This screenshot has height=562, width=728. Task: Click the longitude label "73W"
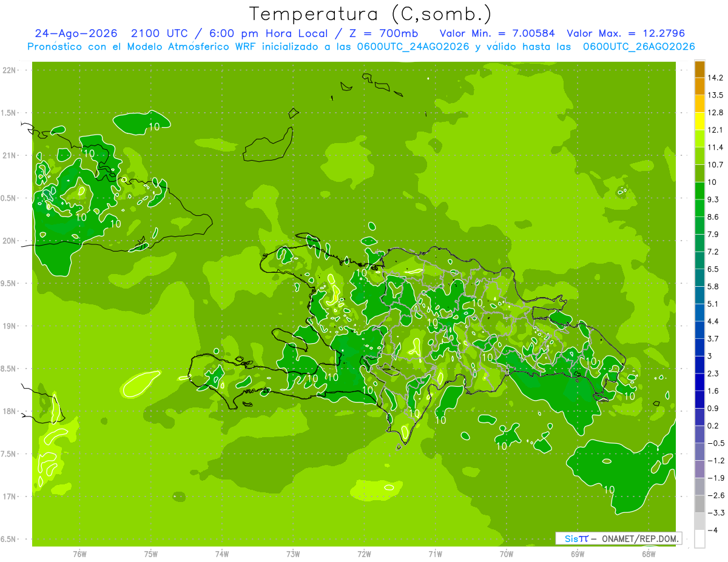293,554
